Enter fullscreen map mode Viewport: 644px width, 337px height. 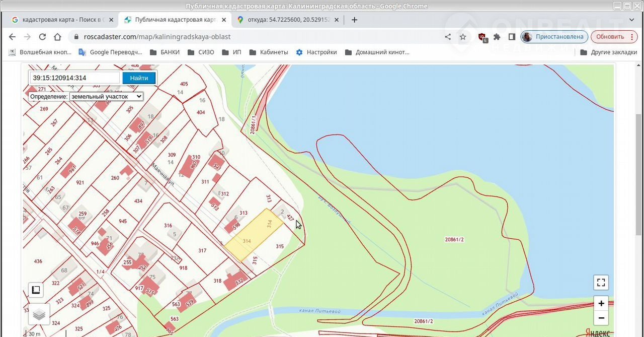601,282
